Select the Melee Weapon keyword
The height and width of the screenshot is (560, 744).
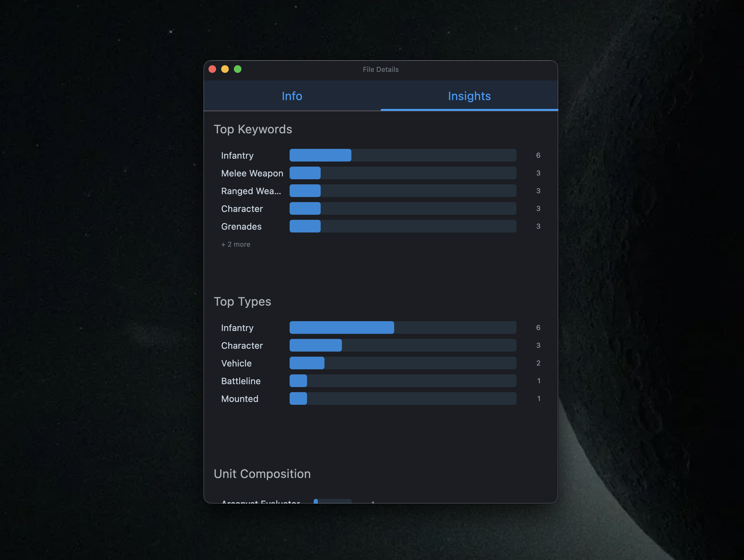coord(252,173)
